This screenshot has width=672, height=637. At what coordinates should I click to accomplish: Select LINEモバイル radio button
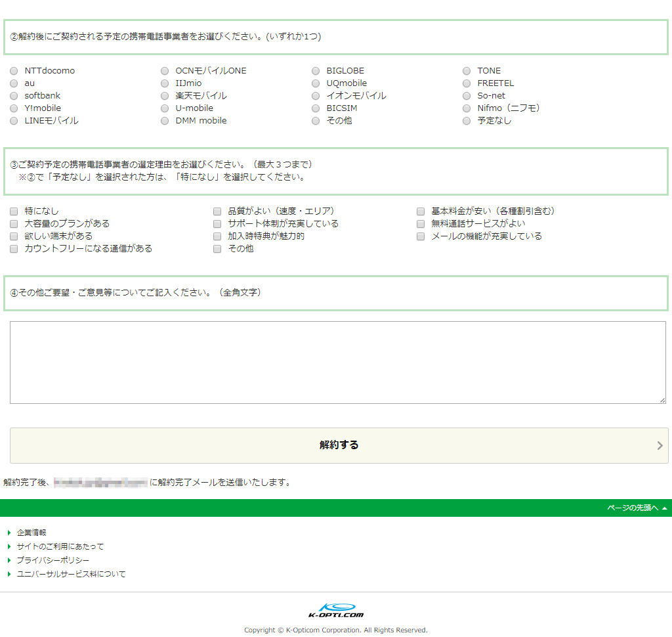tap(14, 121)
